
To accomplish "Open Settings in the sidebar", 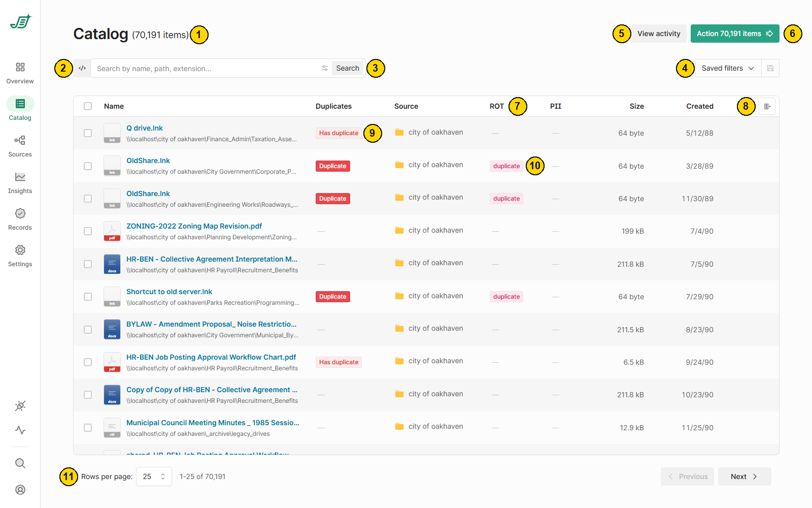I will [x=20, y=256].
